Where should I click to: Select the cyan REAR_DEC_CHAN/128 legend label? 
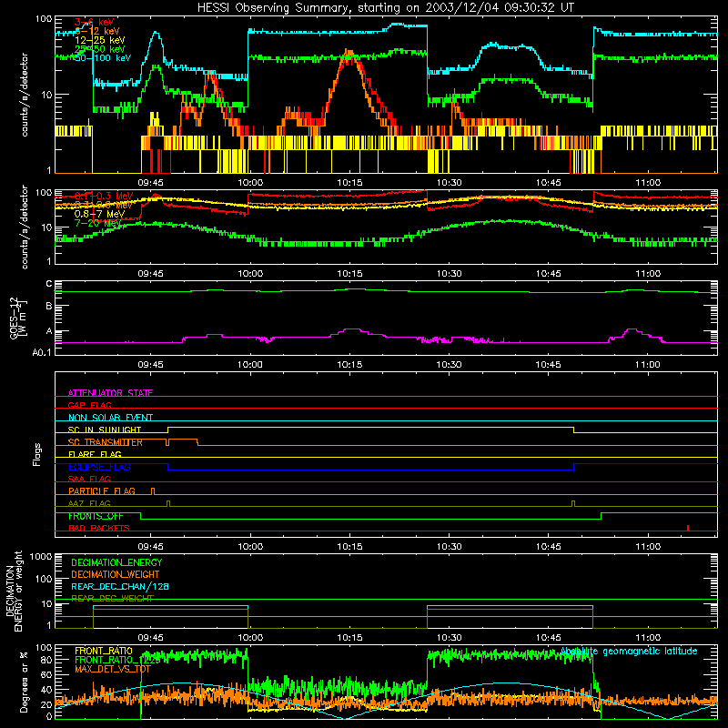120,586
